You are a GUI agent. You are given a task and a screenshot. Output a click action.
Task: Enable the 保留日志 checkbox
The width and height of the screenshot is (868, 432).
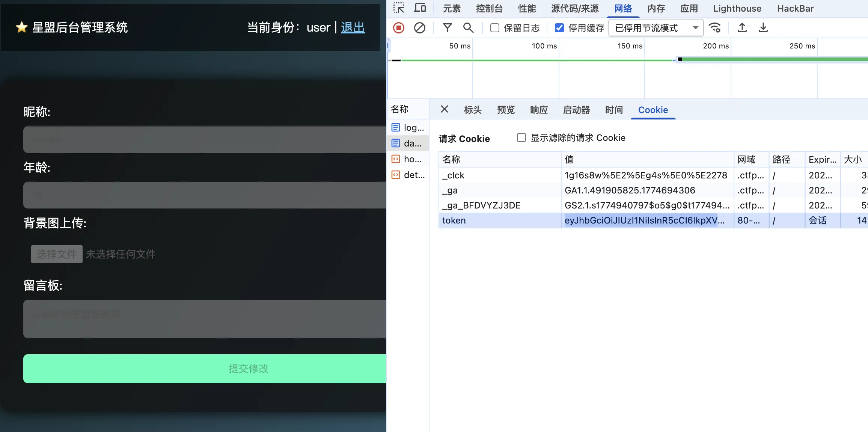click(x=495, y=28)
